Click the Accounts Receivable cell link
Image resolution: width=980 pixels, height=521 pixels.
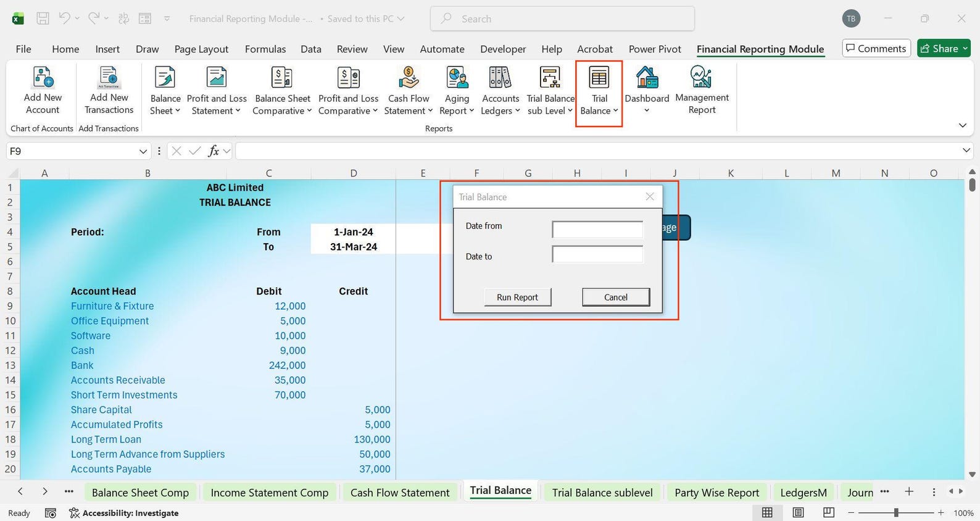click(x=118, y=380)
